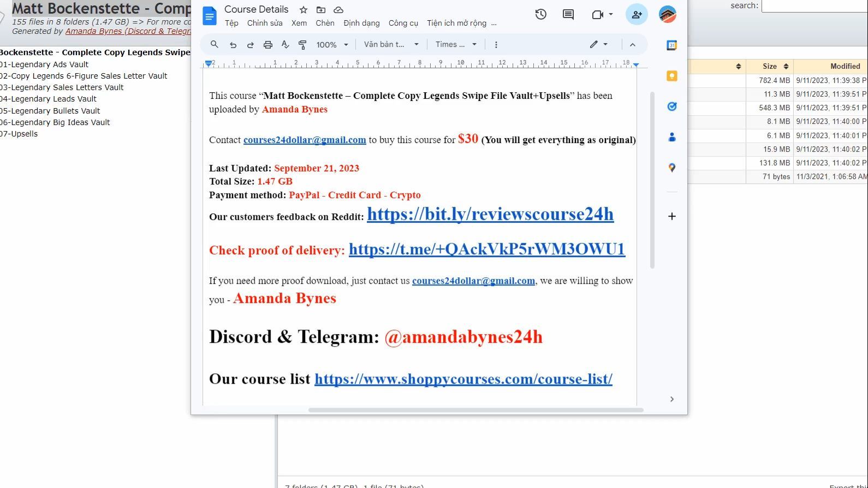Hide the side panel arrow
The image size is (868, 488).
(672, 399)
